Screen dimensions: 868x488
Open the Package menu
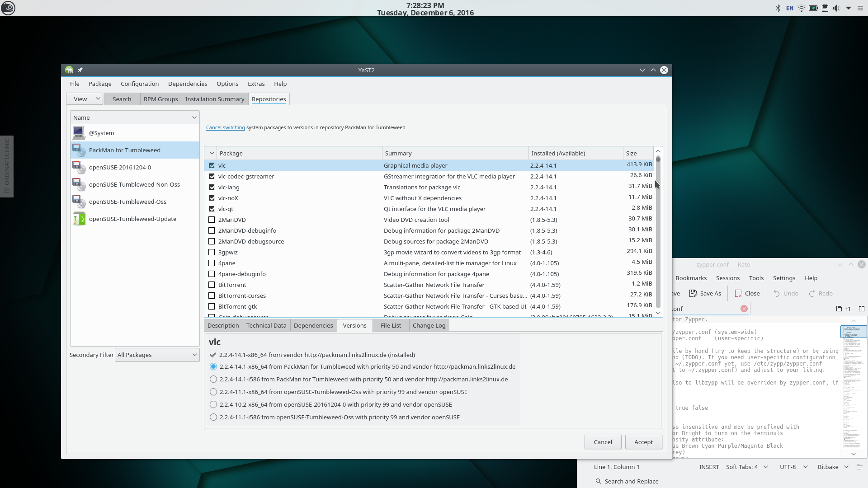(100, 84)
